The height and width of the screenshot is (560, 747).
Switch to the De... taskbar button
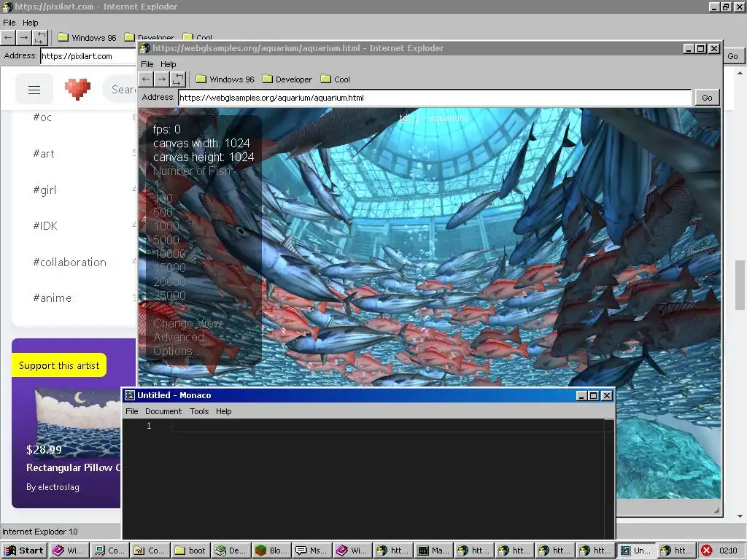231,551
